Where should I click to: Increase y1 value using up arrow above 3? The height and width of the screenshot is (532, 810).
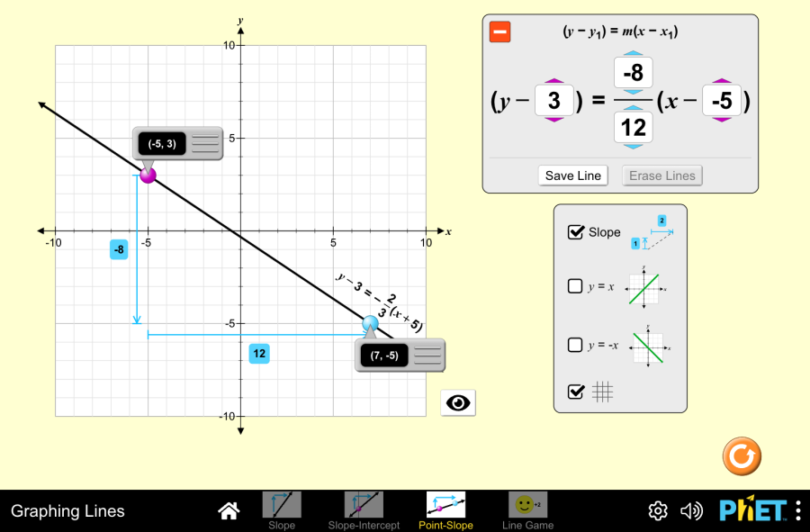click(554, 82)
